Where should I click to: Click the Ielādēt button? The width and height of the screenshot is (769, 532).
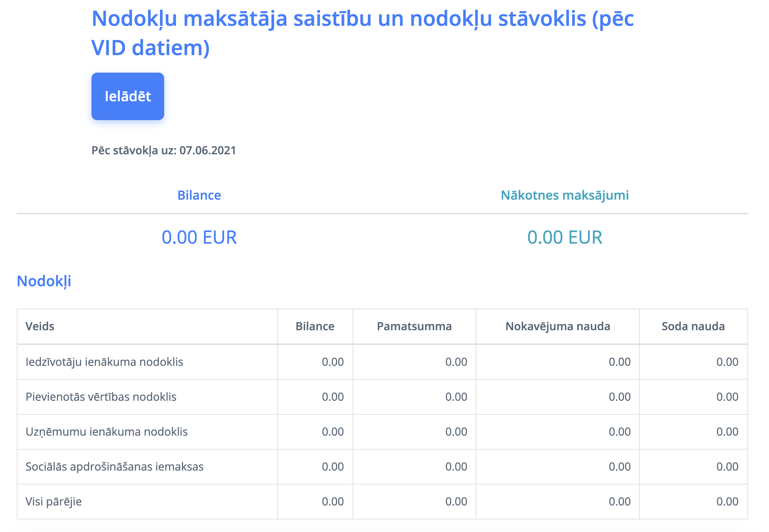pyautogui.click(x=127, y=96)
